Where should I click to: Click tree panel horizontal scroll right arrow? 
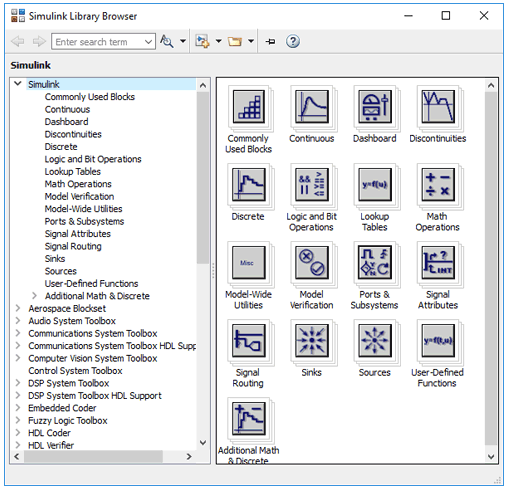189,456
